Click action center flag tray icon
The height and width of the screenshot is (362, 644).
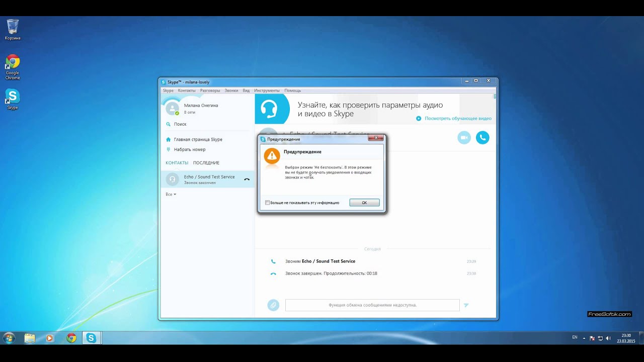[592, 338]
